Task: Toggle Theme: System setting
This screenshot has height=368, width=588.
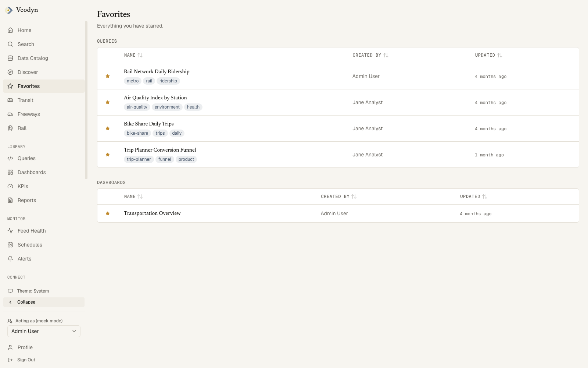Action: tap(44, 291)
